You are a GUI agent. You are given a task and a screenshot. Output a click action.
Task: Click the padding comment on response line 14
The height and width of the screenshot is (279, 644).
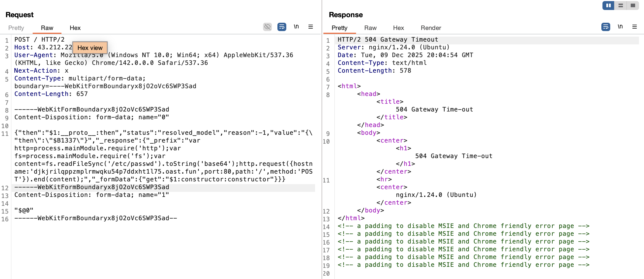[463, 226]
